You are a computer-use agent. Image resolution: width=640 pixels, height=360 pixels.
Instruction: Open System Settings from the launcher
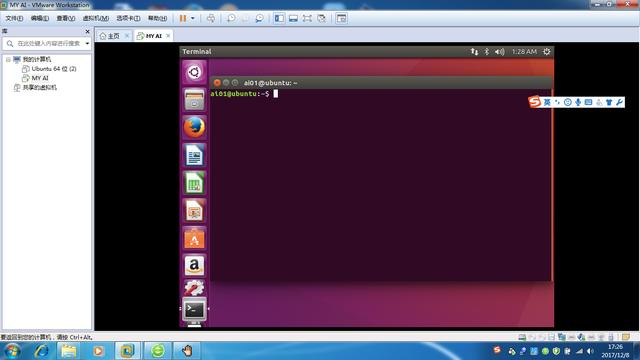click(x=194, y=288)
